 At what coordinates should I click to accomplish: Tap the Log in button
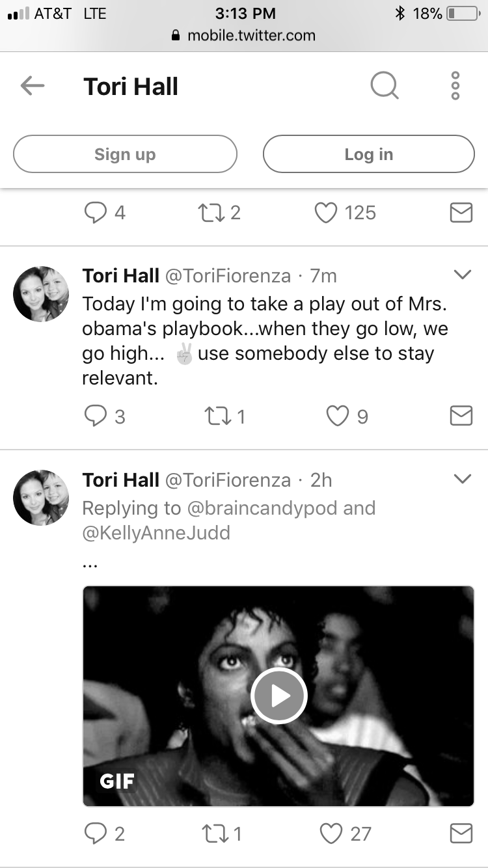click(x=369, y=154)
